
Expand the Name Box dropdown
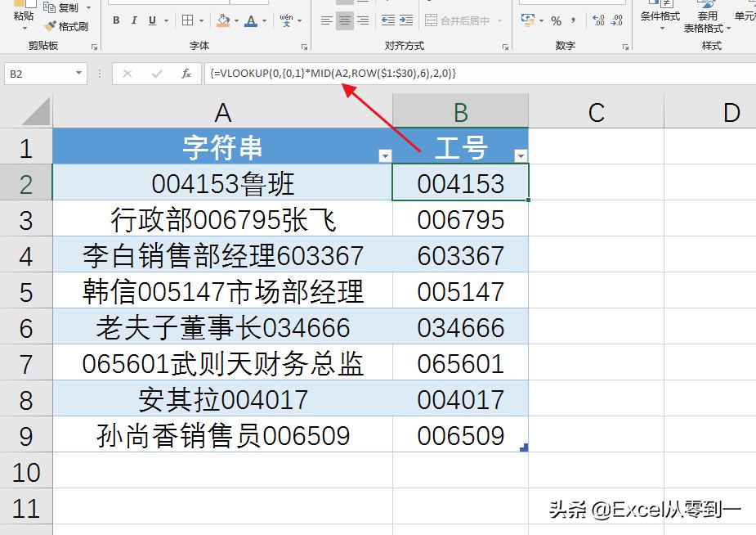[x=78, y=73]
